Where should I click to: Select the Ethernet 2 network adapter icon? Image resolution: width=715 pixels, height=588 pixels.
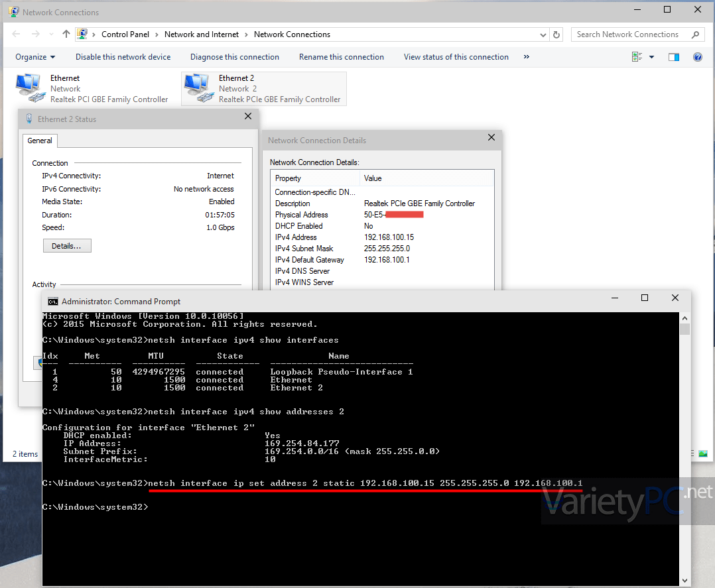click(x=197, y=86)
